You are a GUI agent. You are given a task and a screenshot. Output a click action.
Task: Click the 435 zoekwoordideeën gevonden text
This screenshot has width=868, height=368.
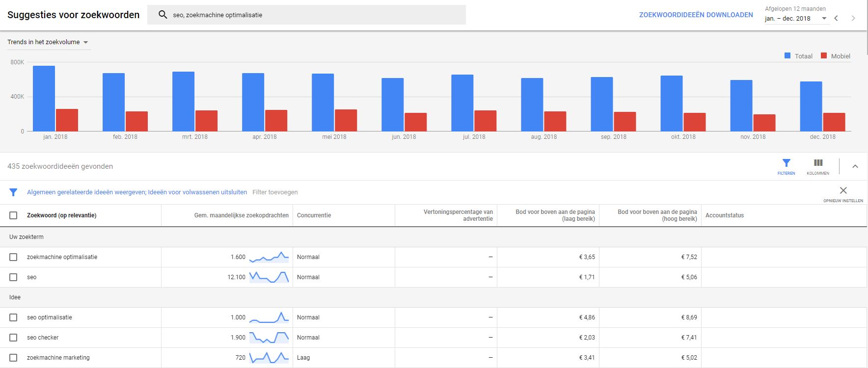point(60,166)
